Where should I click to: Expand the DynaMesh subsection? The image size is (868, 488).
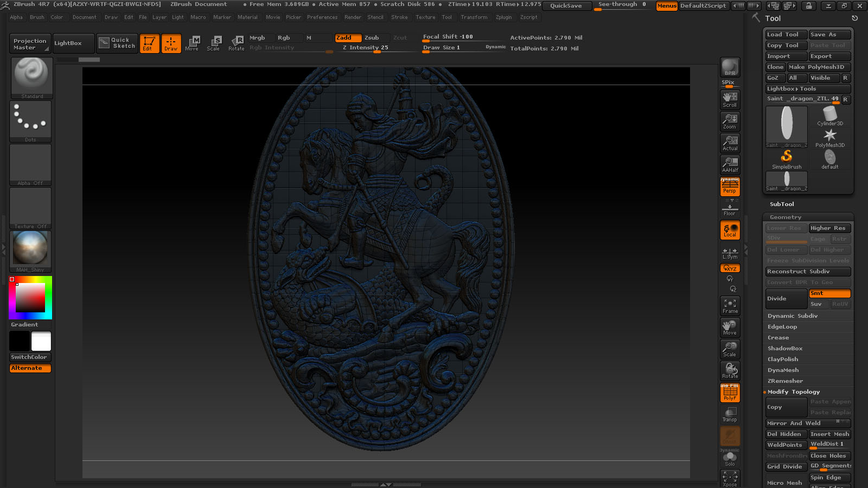coord(783,370)
